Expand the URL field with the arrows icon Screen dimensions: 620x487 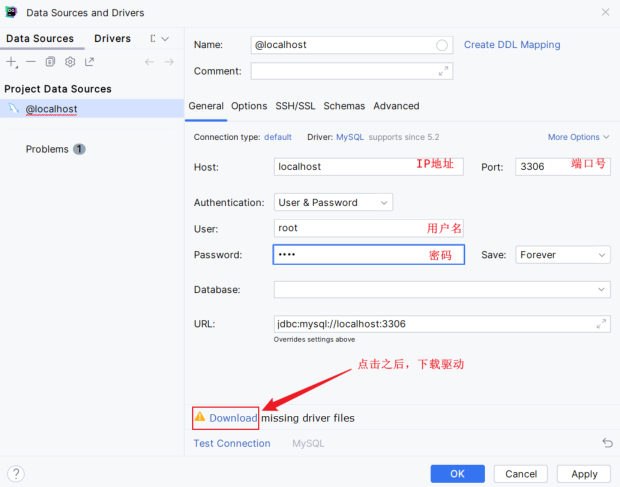pos(601,324)
